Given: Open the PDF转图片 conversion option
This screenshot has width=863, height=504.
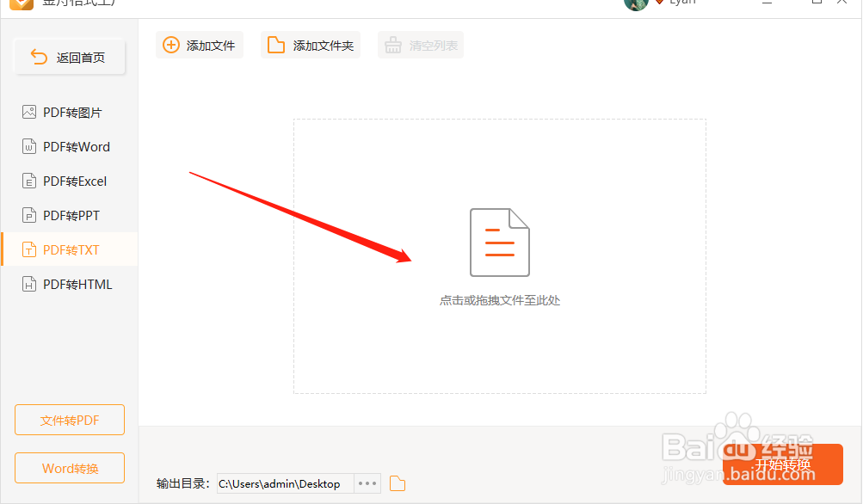Looking at the screenshot, I should click(70, 113).
